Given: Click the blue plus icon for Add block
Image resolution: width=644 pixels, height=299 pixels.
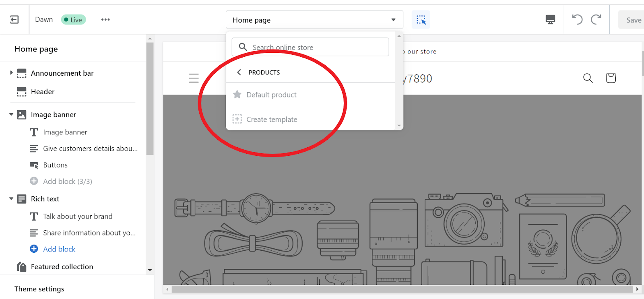Looking at the screenshot, I should pyautogui.click(x=34, y=249).
